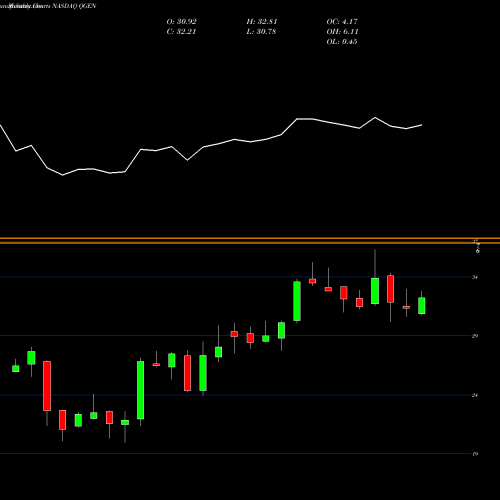The height and width of the screenshot is (500, 500).
Task: Click the '29' price axis label
Action: (475, 336)
